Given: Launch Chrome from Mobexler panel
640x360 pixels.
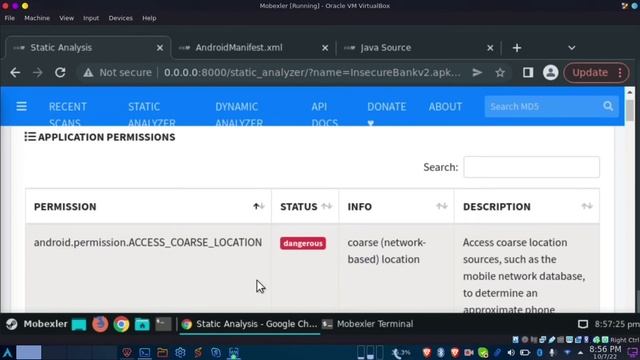Looking at the screenshot, I should point(121,324).
